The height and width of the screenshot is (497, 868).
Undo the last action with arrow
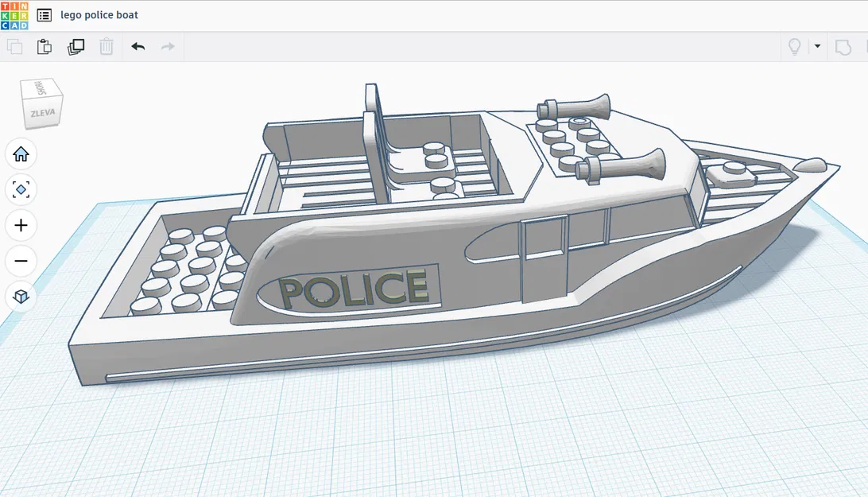click(x=138, y=47)
